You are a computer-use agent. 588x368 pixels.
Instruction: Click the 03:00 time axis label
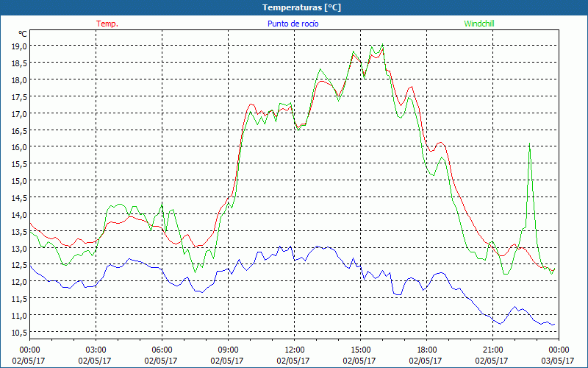(x=96, y=350)
